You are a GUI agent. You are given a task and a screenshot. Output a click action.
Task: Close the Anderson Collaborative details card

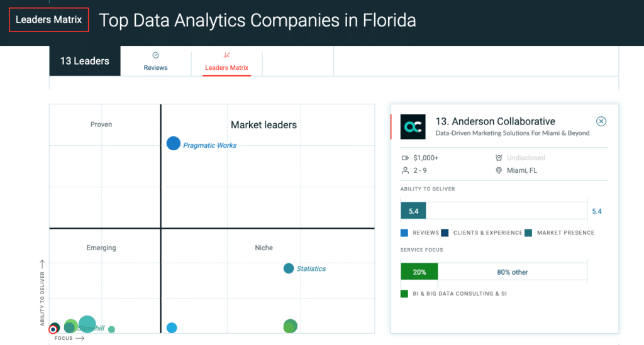pyautogui.click(x=601, y=121)
